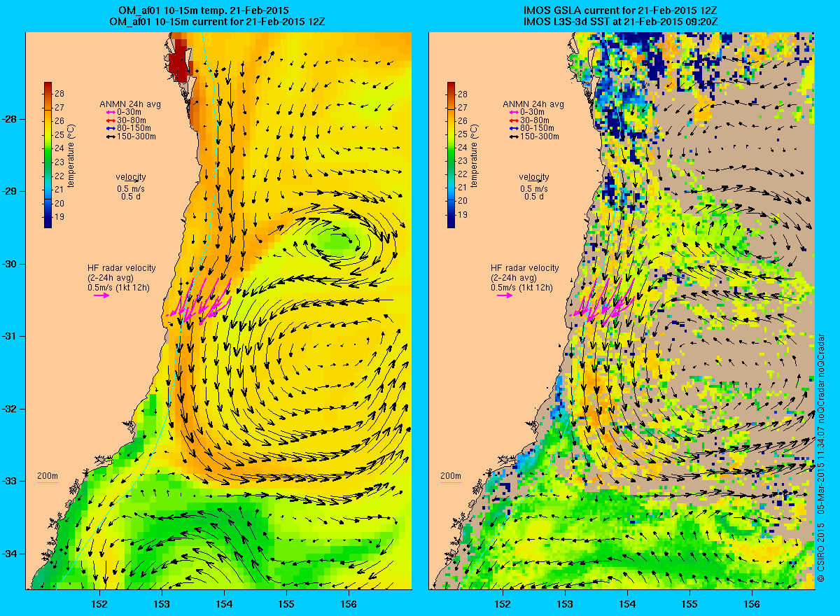Click '0.5m/s (1kt 12h)' text in IMOS panel

[521, 288]
